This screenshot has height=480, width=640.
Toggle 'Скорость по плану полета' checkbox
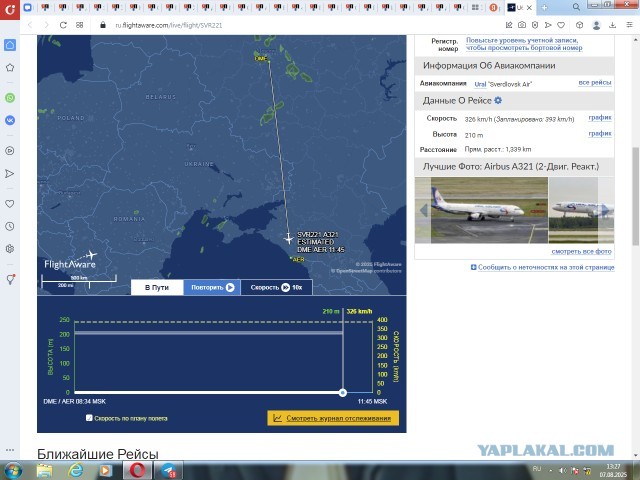[x=89, y=418]
